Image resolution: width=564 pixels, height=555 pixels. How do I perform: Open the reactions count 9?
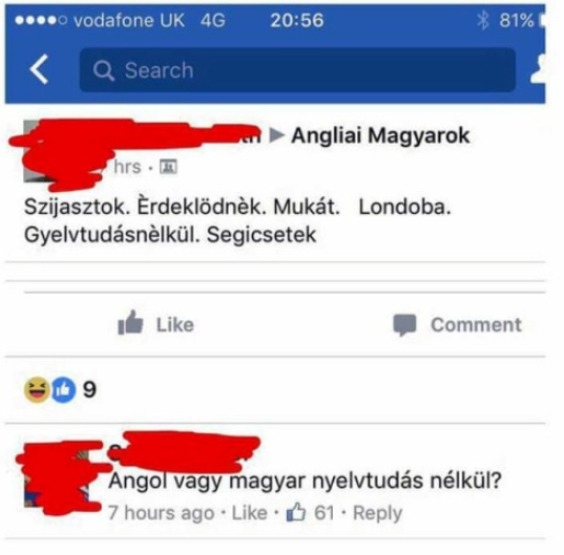[x=90, y=390]
